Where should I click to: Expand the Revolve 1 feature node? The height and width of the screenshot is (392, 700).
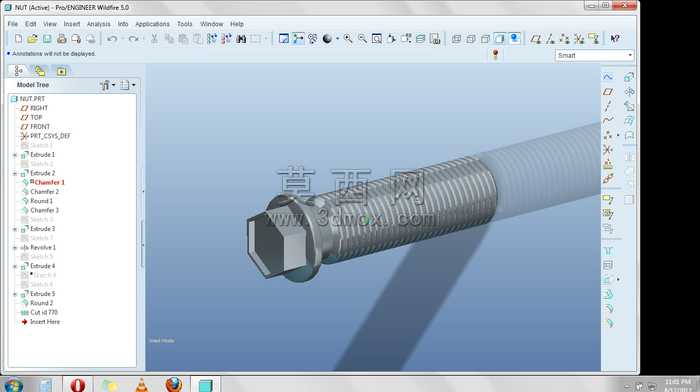15,248
